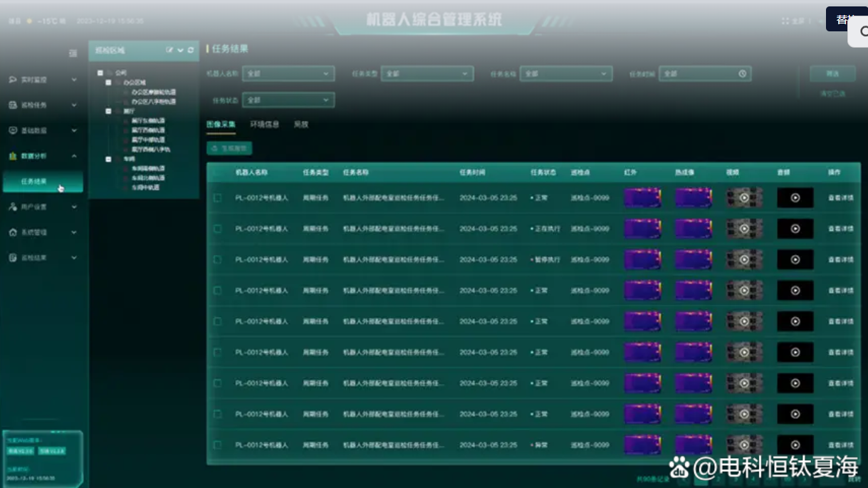Viewport: 868px width, 488px height.
Task: Select the checkbox for the 异常 row
Action: (217, 445)
